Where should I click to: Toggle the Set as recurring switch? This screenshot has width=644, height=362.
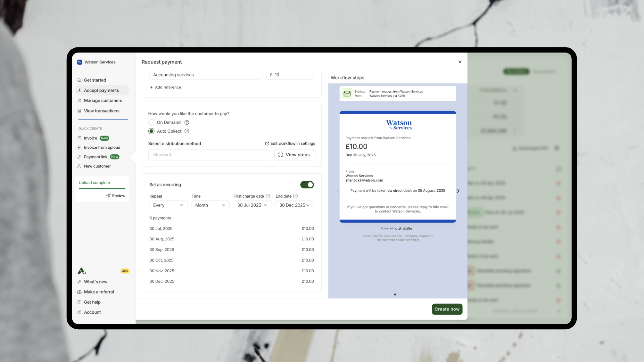click(307, 185)
